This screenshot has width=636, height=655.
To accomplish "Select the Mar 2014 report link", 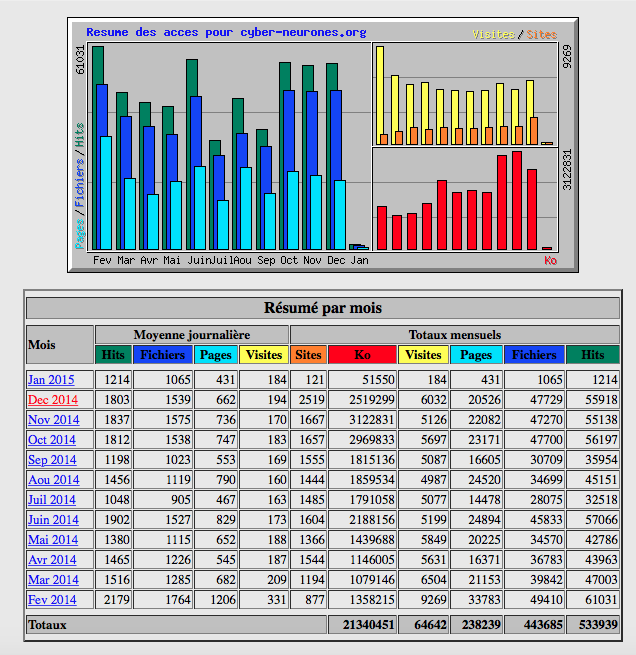I will point(53,580).
